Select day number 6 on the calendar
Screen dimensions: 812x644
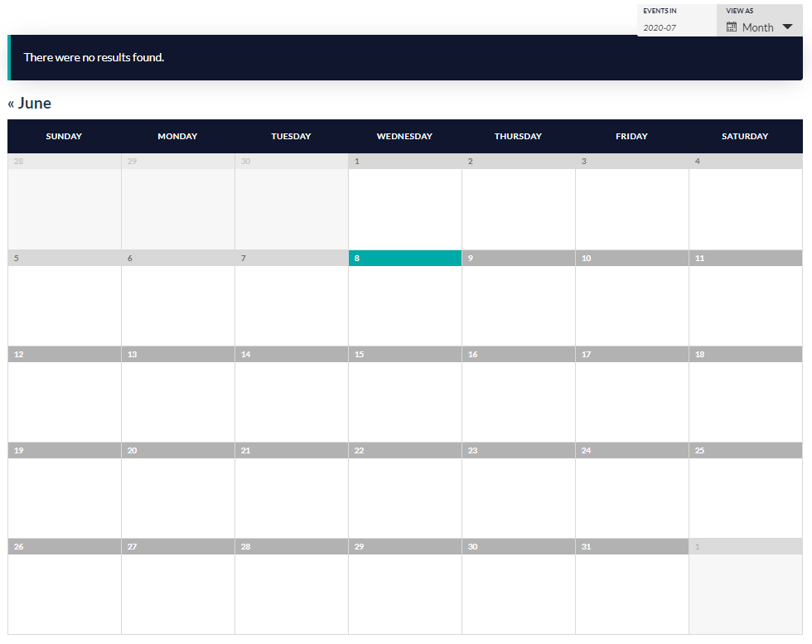[130, 258]
